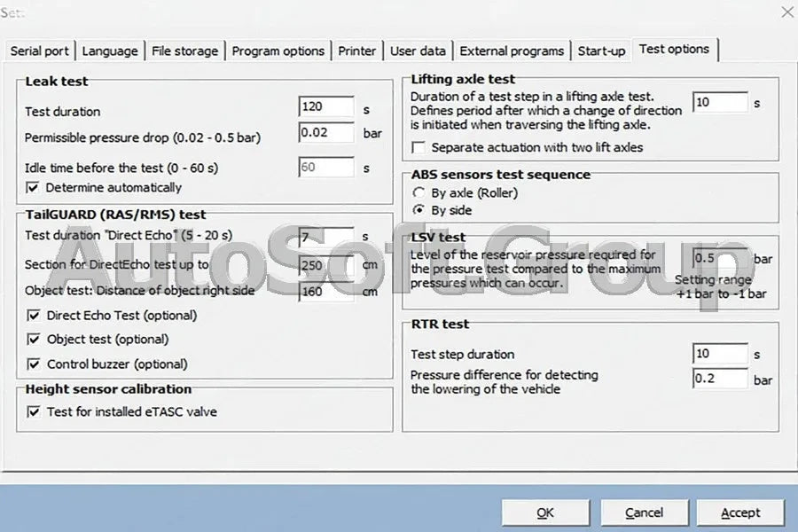Screen dimensions: 798x532
Task: Open the Language settings tab
Action: point(110,51)
